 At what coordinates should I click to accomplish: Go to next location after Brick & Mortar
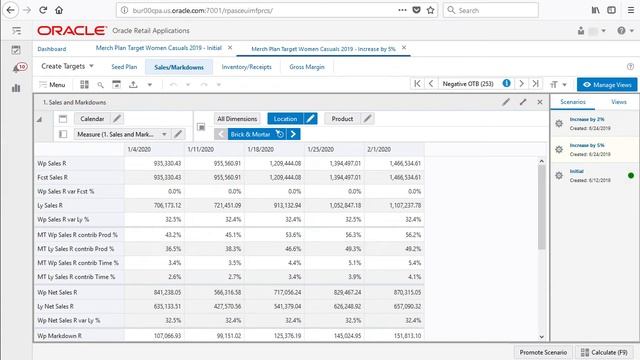click(x=293, y=134)
